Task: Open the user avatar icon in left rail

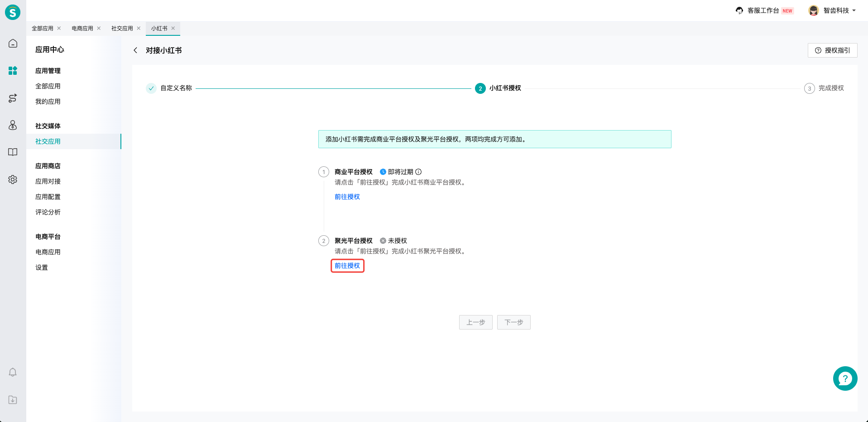Action: click(13, 125)
